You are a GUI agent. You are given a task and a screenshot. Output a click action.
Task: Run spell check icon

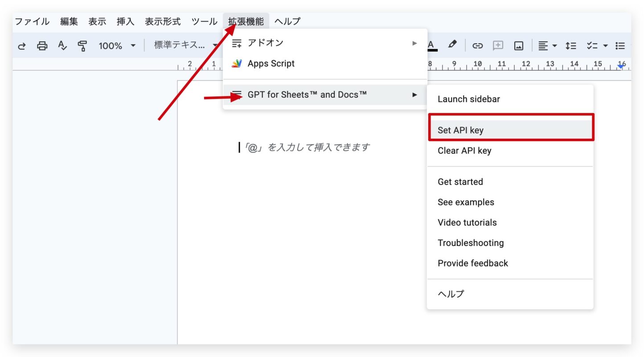(x=62, y=46)
